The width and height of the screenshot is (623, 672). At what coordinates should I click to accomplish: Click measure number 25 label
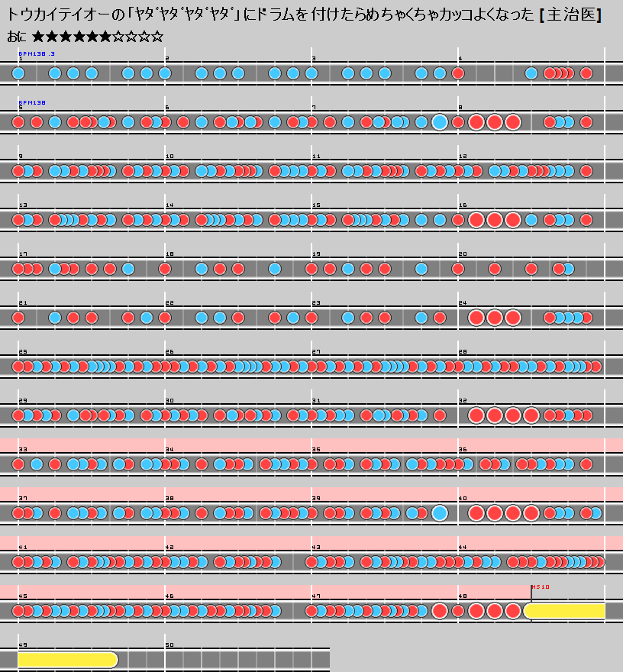point(23,352)
